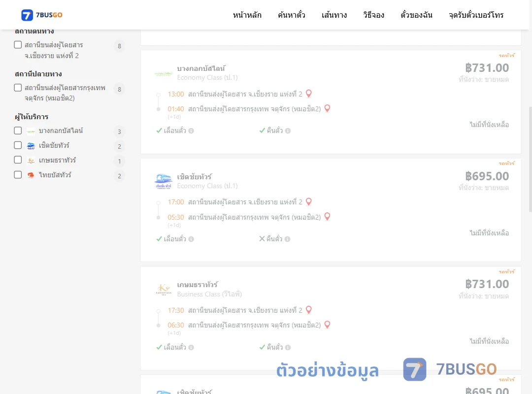Image resolution: width=532 pixels, height=394 pixels.
Task: Click เกษมธราทัวร์ logo in operator filter
Action: click(x=31, y=161)
